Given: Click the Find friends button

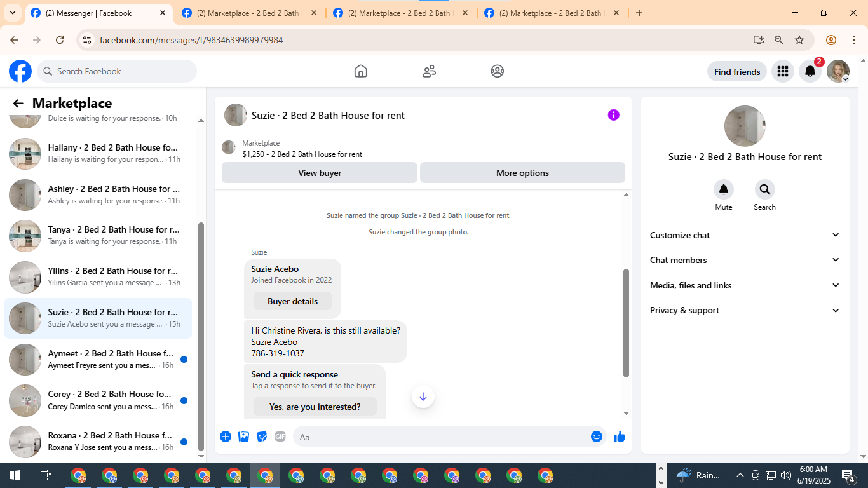Looking at the screenshot, I should pos(737,72).
